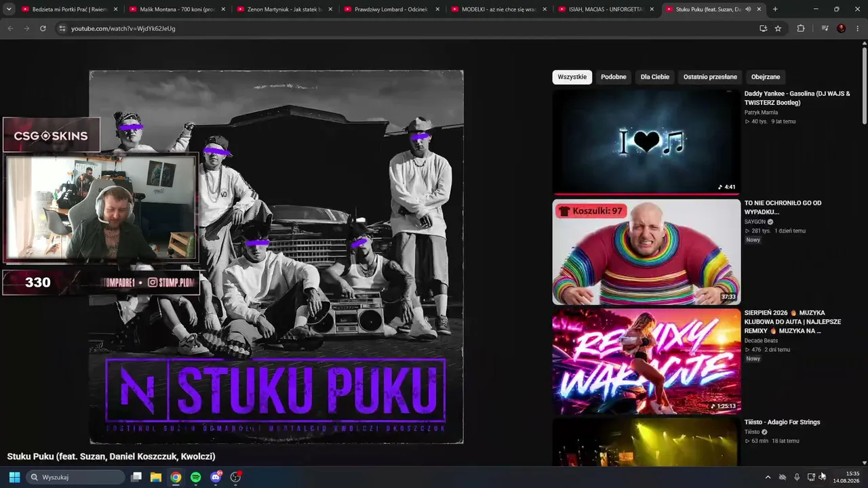The width and height of the screenshot is (868, 488).
Task: Open Tiësto - Adagio For Strings title
Action: (x=782, y=422)
